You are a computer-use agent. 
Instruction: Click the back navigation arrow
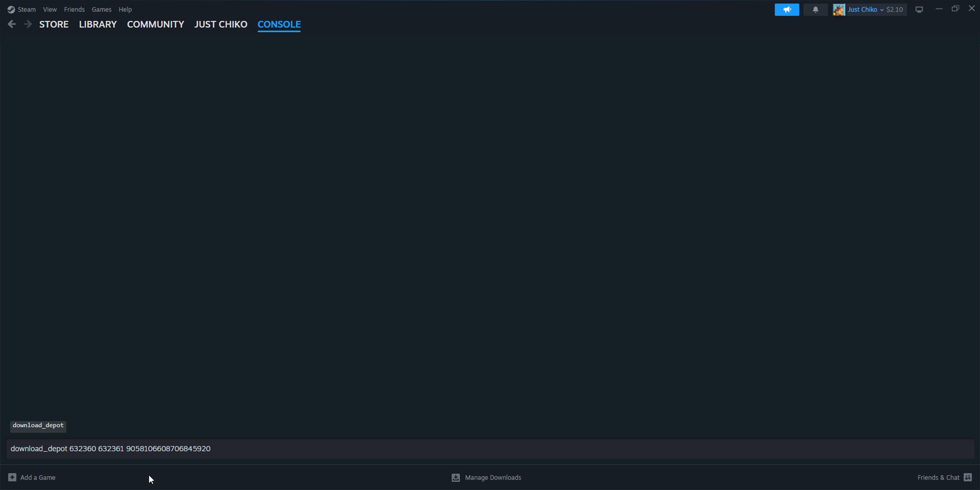point(12,24)
